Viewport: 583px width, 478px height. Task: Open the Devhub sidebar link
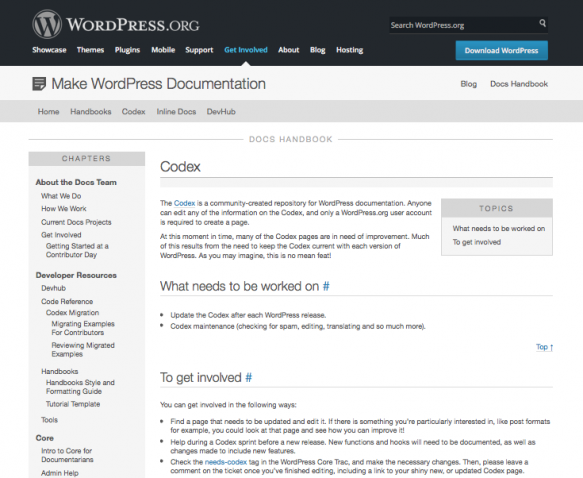54,288
